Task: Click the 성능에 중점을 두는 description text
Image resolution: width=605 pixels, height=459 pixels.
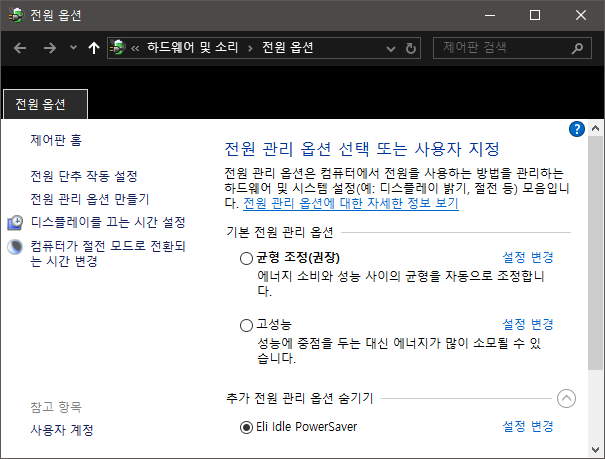Action: 399,350
